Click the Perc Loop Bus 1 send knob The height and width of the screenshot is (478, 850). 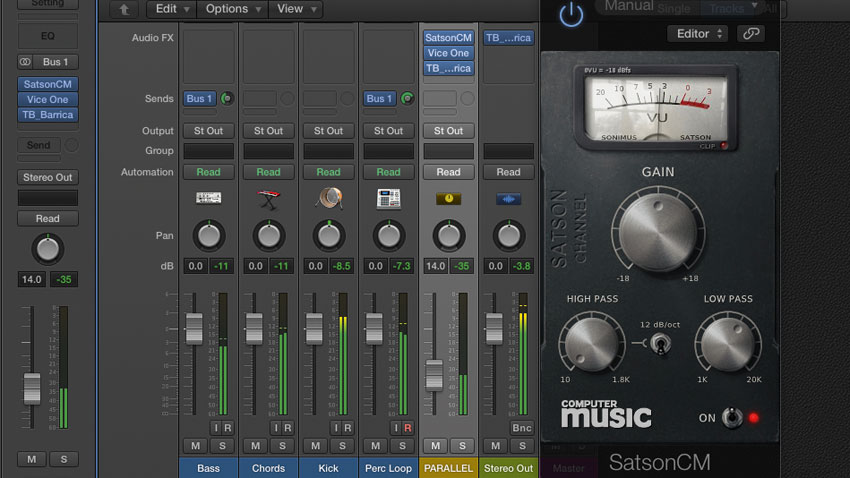pos(407,99)
